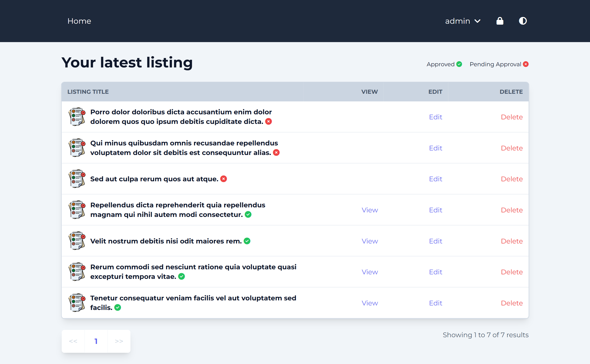Viewport: 590px width, 364px height.
Task: Click green approved icon after 'Velit nostrum debitis'
Action: coord(247,241)
